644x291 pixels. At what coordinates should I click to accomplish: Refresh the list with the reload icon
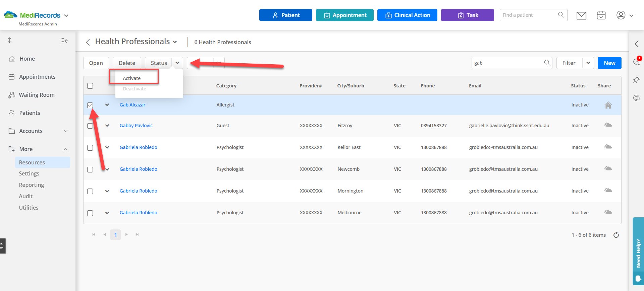point(616,235)
